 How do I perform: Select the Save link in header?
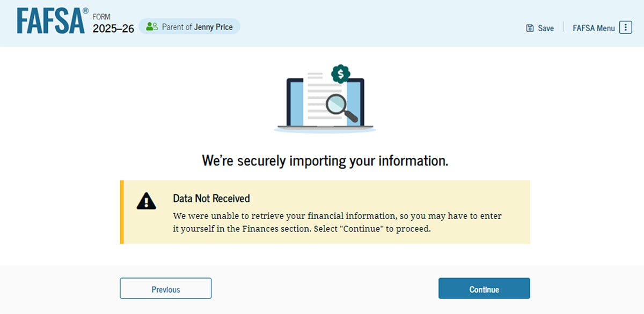pos(540,28)
